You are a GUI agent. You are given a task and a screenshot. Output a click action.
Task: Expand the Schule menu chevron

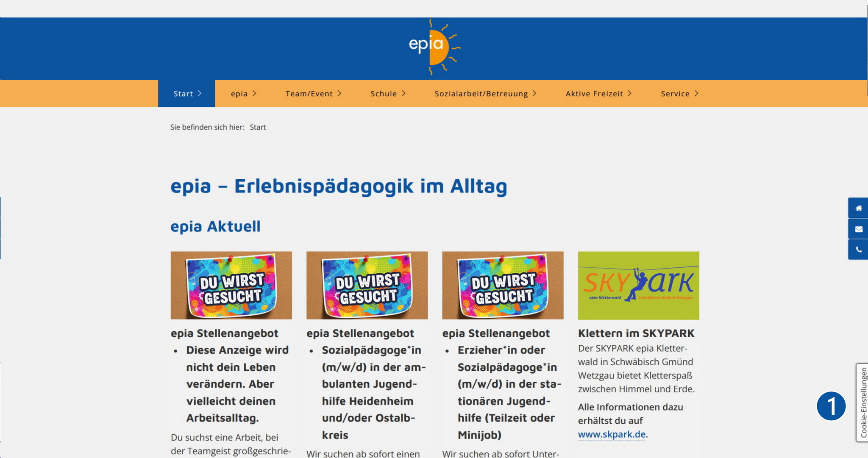click(x=403, y=94)
